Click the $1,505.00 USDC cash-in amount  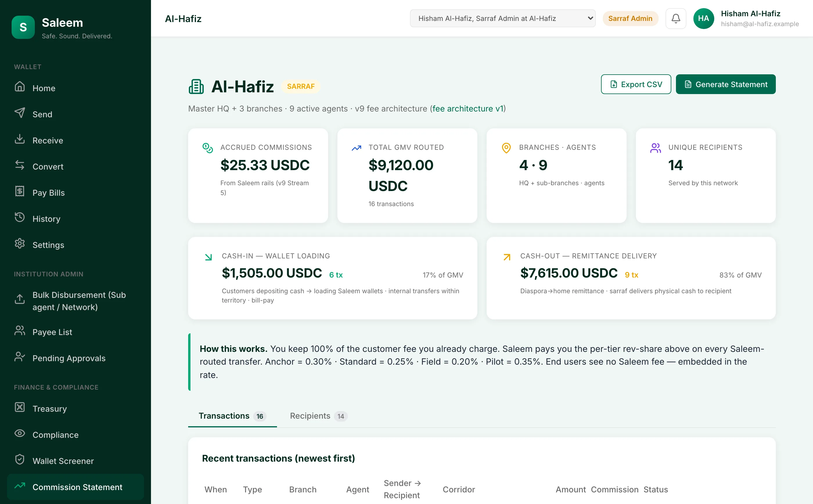(272, 273)
